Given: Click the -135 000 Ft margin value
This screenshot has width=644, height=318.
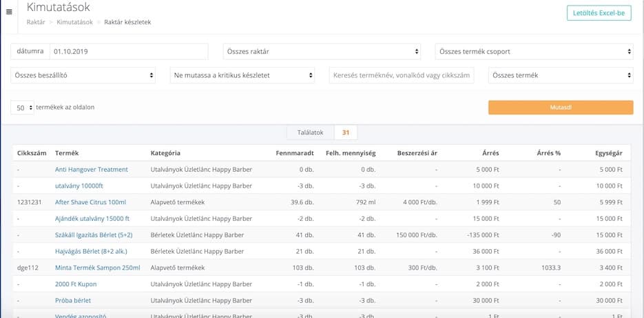Looking at the screenshot, I should tap(483, 235).
